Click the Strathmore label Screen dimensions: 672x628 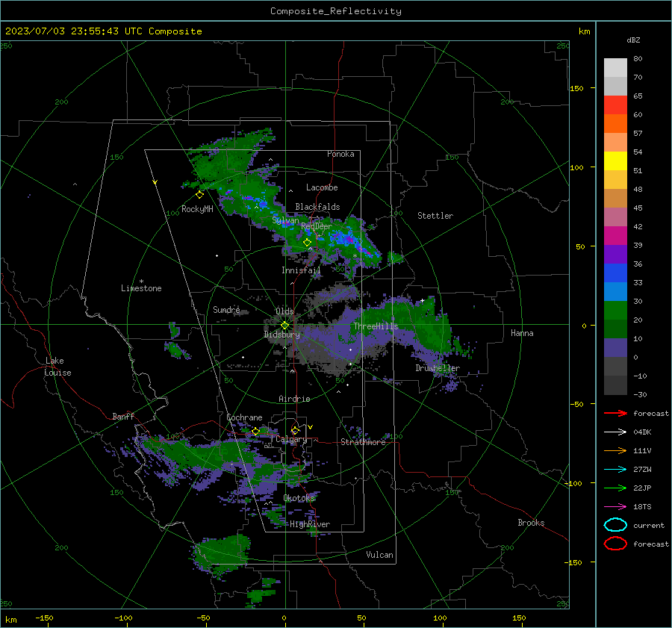363,442
